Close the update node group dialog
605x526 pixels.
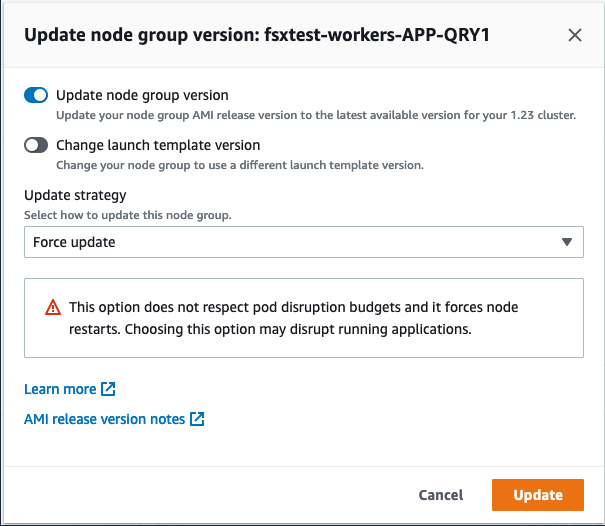575,35
